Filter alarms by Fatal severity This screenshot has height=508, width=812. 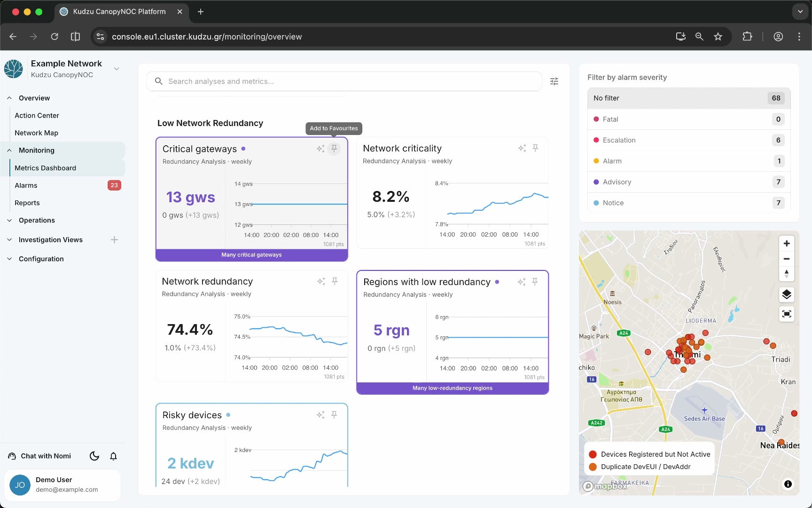click(689, 119)
